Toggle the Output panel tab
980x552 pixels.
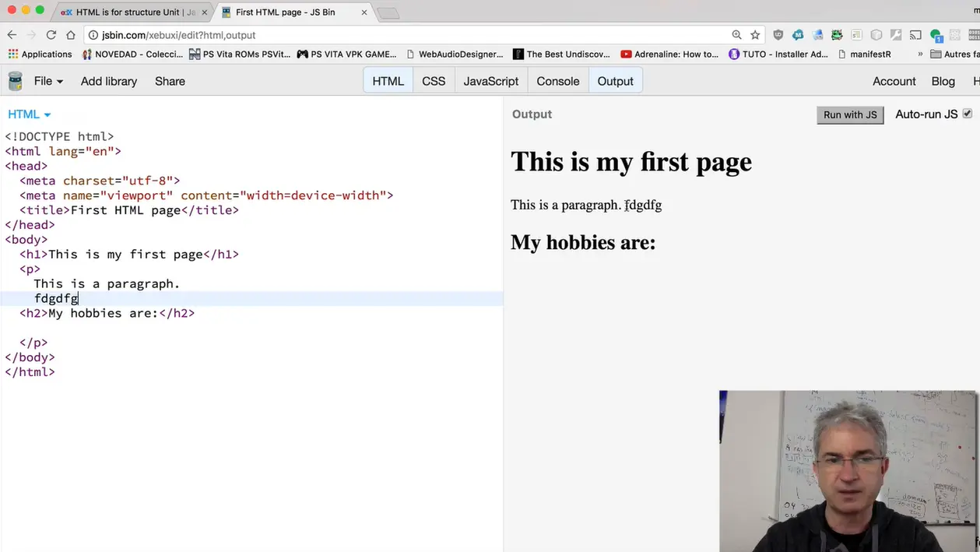[x=616, y=81]
